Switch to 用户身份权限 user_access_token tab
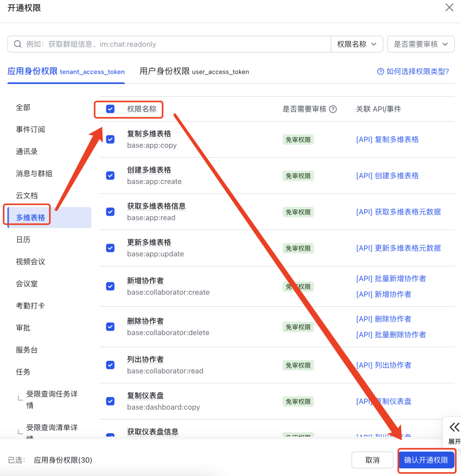 point(194,72)
